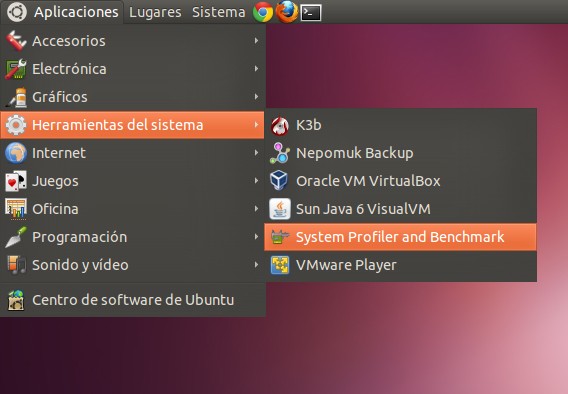Click the Programación trowel icon
The image size is (568, 394).
click(x=16, y=237)
